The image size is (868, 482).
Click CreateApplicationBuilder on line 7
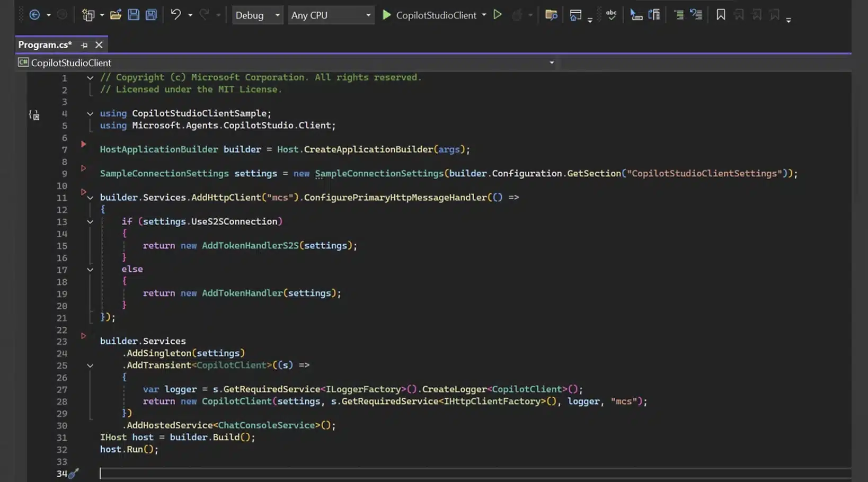point(368,149)
